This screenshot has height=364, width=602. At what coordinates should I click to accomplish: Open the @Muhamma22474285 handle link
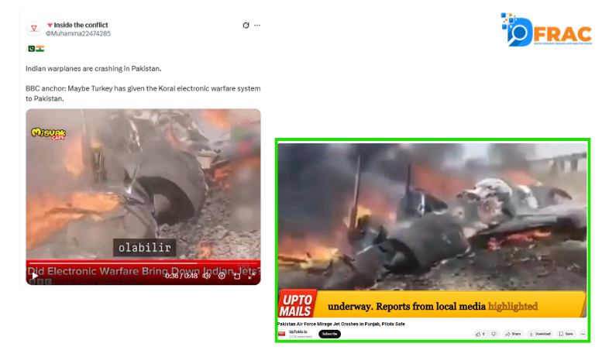point(78,33)
